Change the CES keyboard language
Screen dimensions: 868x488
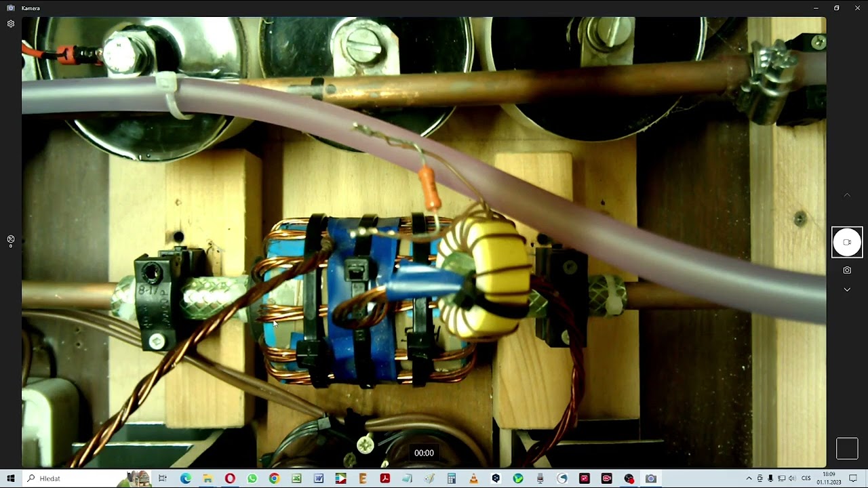(806, 479)
